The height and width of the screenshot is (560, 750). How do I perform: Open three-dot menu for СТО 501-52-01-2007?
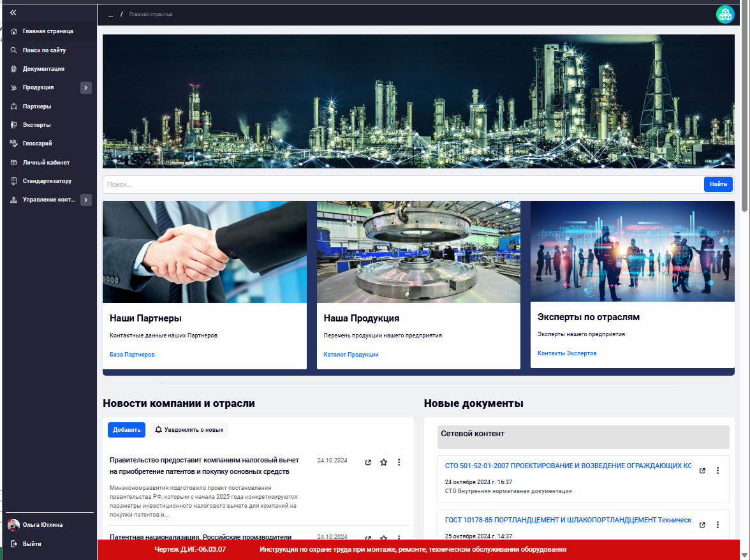(x=717, y=471)
